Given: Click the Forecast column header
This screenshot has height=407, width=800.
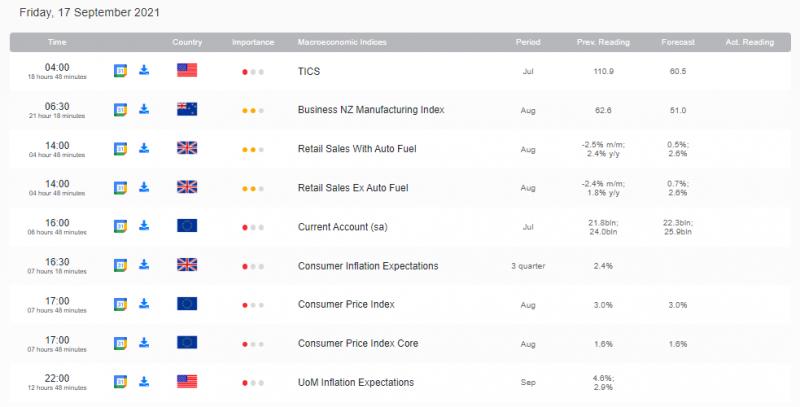Looking at the screenshot, I should (x=678, y=42).
